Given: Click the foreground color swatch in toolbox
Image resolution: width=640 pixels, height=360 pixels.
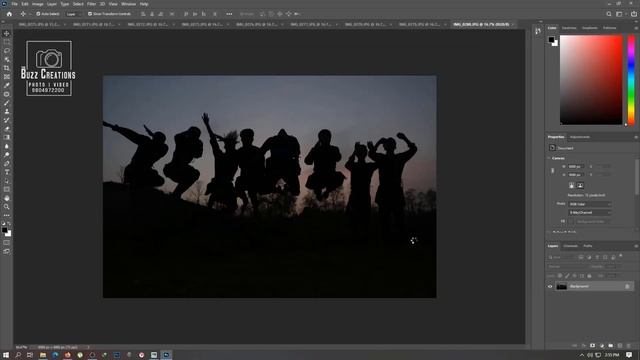Looking at the screenshot, I should 4,230.
